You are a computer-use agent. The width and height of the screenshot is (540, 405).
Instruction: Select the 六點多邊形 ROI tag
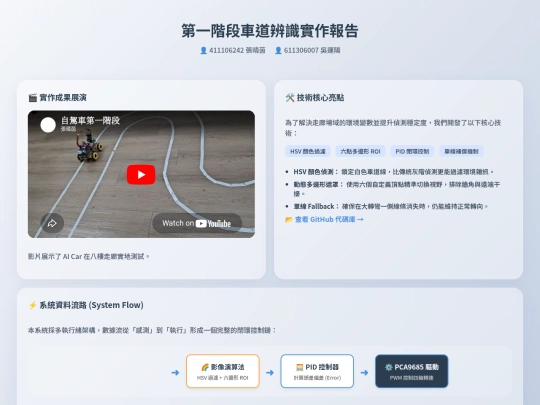tap(360, 151)
